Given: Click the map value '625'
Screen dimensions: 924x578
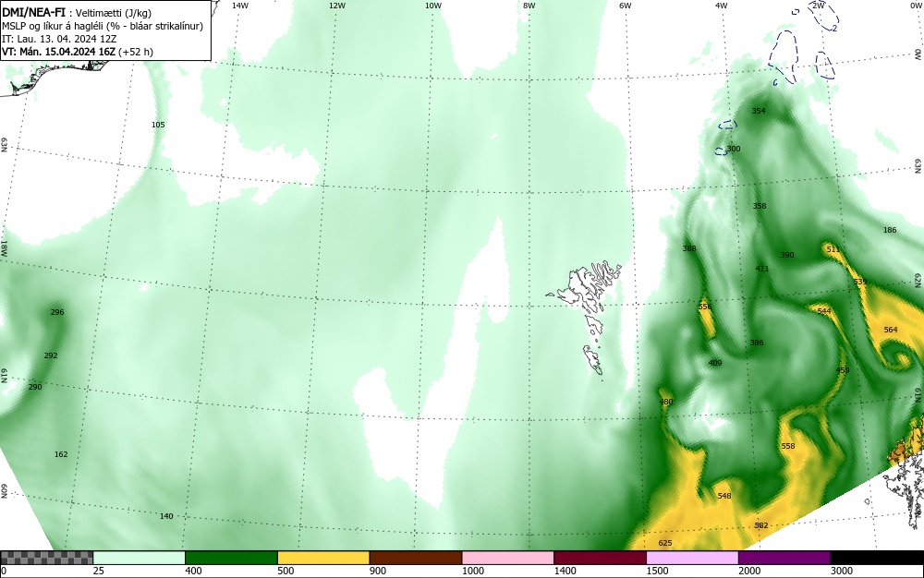Looking at the screenshot, I should (x=664, y=543).
